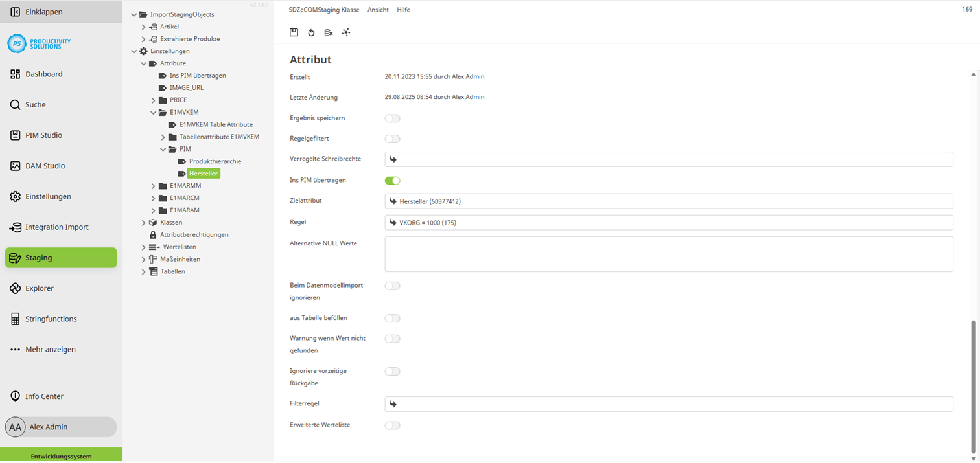This screenshot has height=463, width=980.
Task: Click the database delete icon in the toolbar
Action: [x=329, y=32]
